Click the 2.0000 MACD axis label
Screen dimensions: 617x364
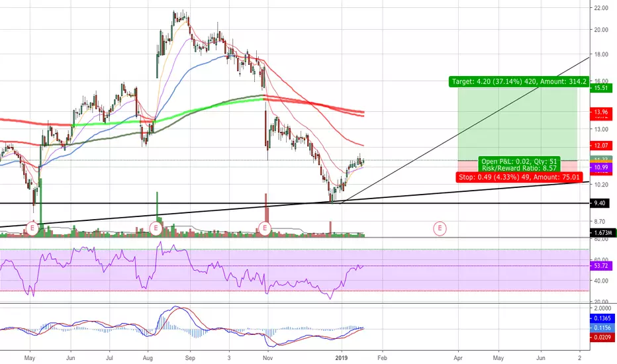[x=602, y=308]
